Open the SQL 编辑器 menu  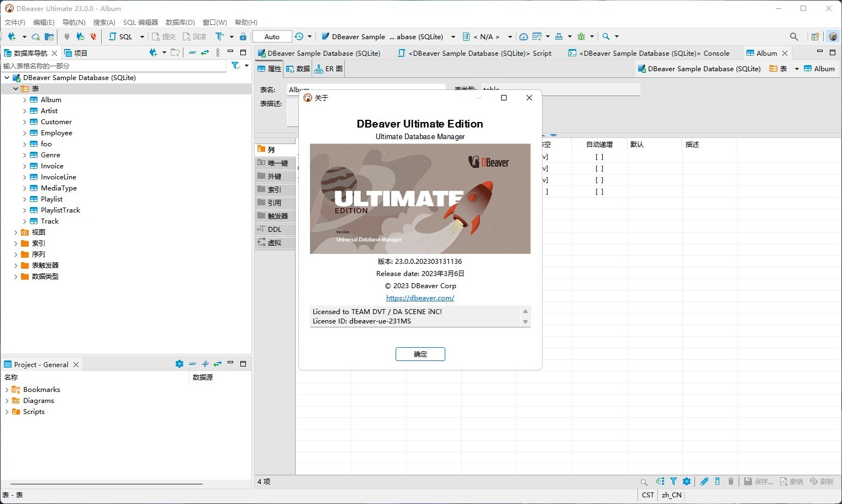click(140, 22)
